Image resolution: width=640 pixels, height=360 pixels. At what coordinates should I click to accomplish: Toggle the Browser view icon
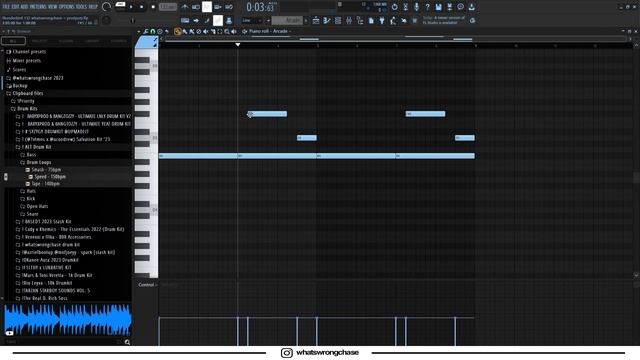360,20
